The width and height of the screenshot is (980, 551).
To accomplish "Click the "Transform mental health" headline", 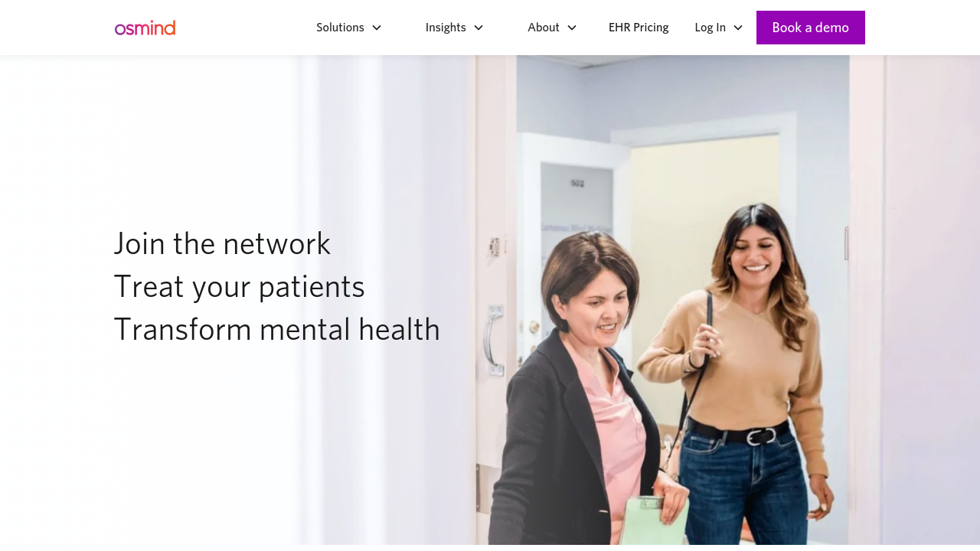I will click(x=276, y=329).
